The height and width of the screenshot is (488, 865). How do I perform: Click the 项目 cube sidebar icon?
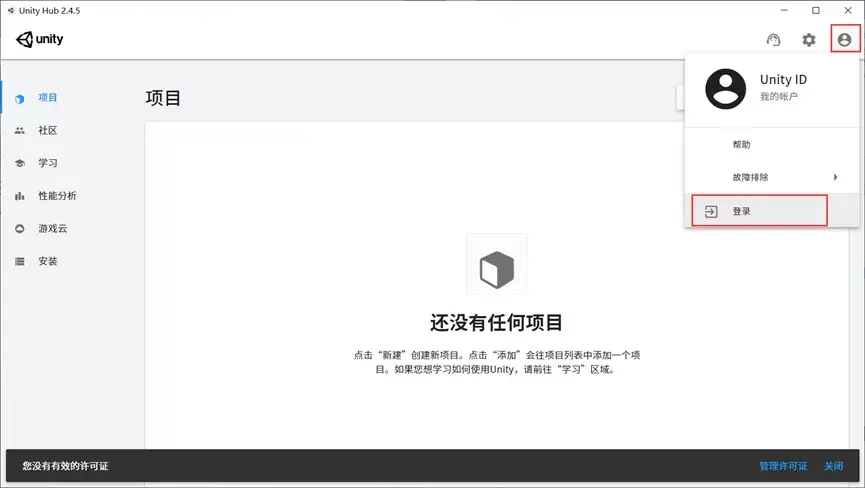pos(20,99)
